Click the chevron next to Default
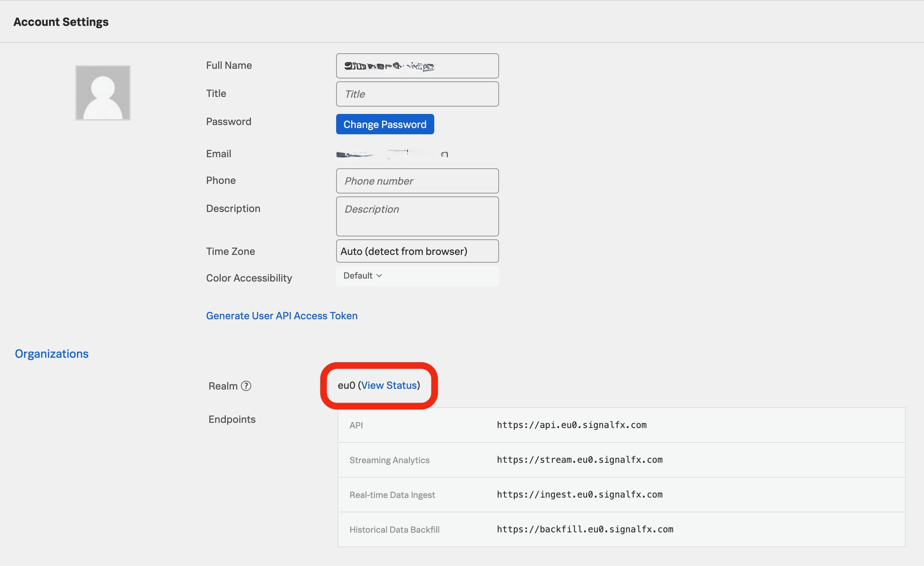The width and height of the screenshot is (924, 566). click(x=379, y=276)
